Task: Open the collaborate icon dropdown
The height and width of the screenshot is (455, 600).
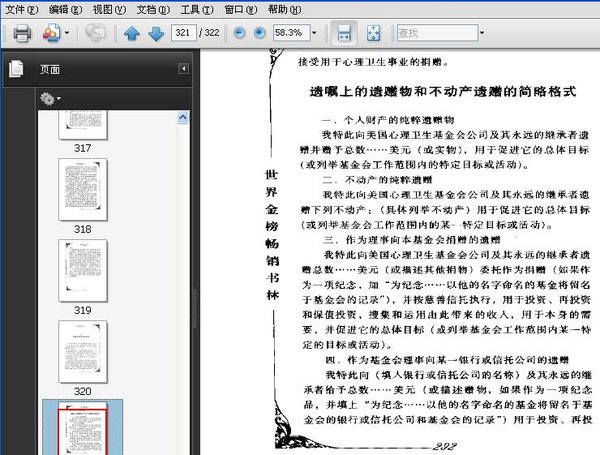Action: [67, 33]
